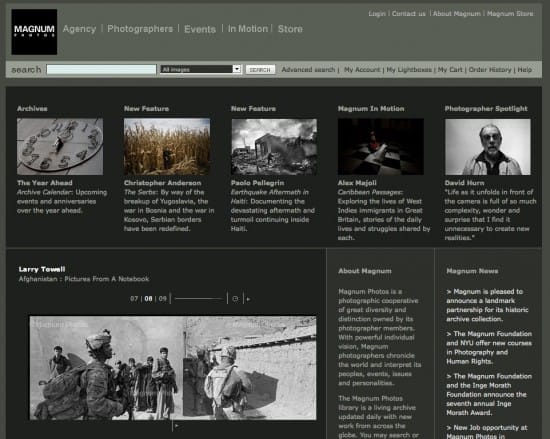Click the About Magnum panel heading
Screen dimensions: 550x439
pos(365,271)
